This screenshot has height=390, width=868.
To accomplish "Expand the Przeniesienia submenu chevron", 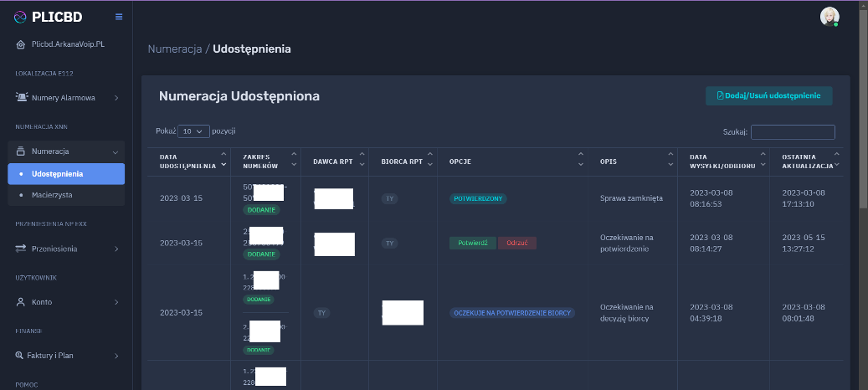I will (x=116, y=249).
